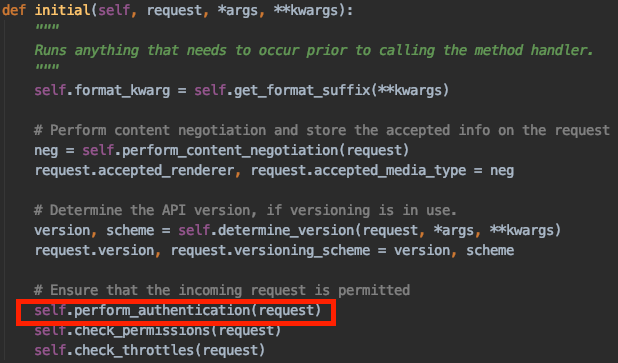This screenshot has width=618, height=363.
Task: Place cursor on the def keyword
Action: [x=14, y=10]
